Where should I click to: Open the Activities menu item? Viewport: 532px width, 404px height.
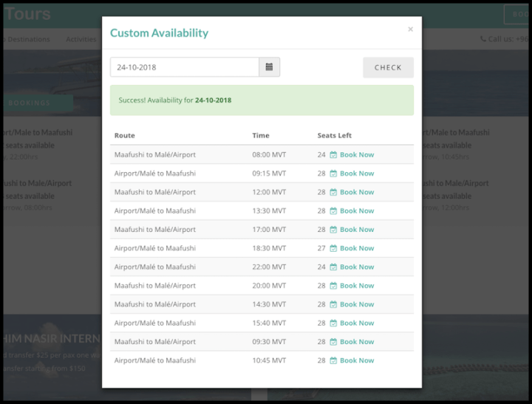[81, 39]
